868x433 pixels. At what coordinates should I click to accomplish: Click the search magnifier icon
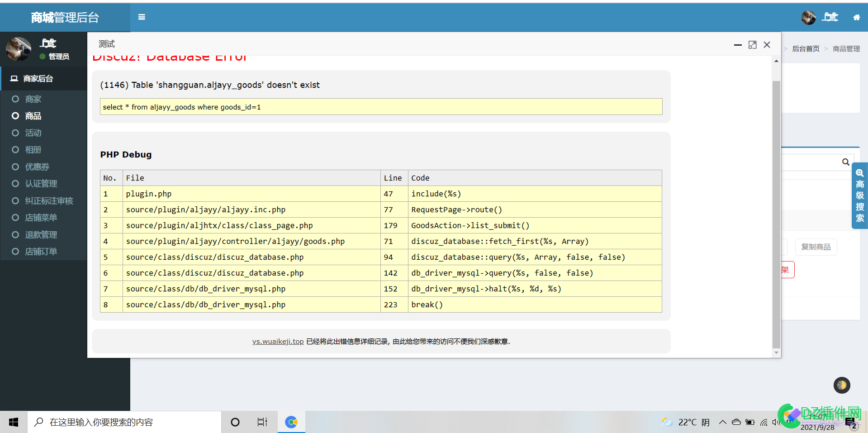point(845,162)
